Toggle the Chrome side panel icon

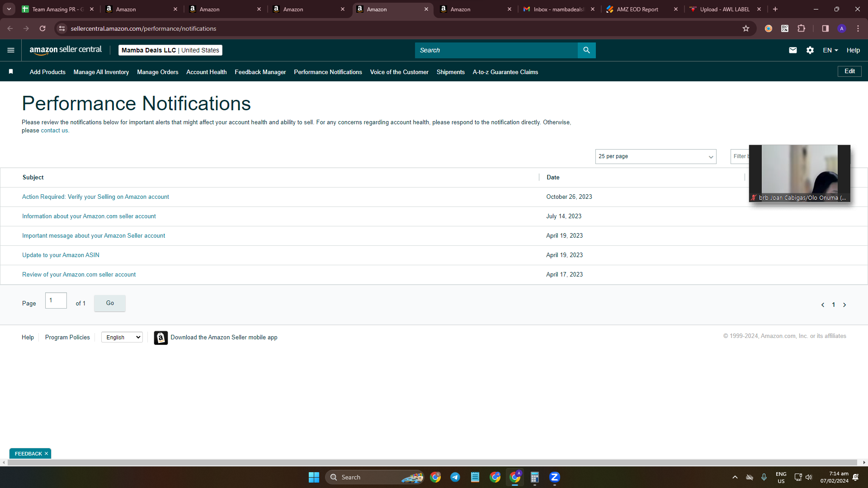point(825,28)
